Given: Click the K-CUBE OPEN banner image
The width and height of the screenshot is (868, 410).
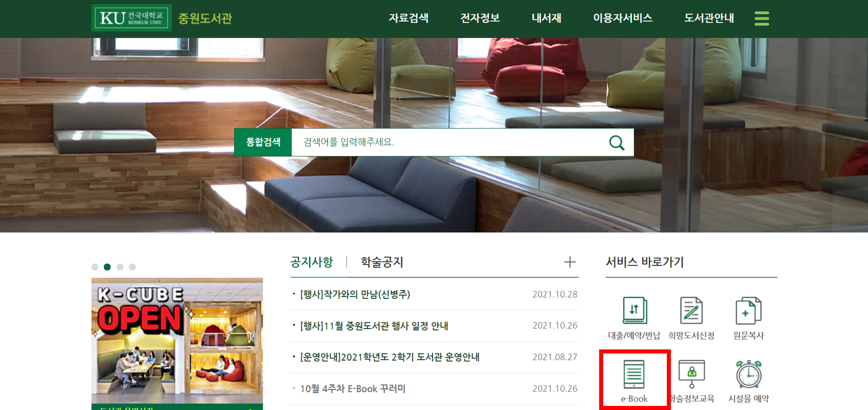Looking at the screenshot, I should (177, 341).
